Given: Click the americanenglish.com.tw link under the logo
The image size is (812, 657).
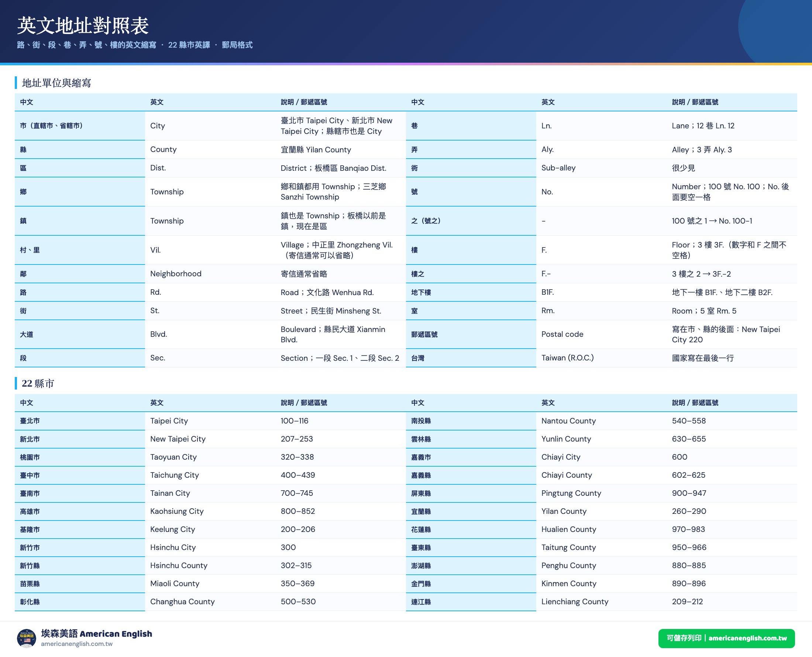Looking at the screenshot, I should (76, 644).
